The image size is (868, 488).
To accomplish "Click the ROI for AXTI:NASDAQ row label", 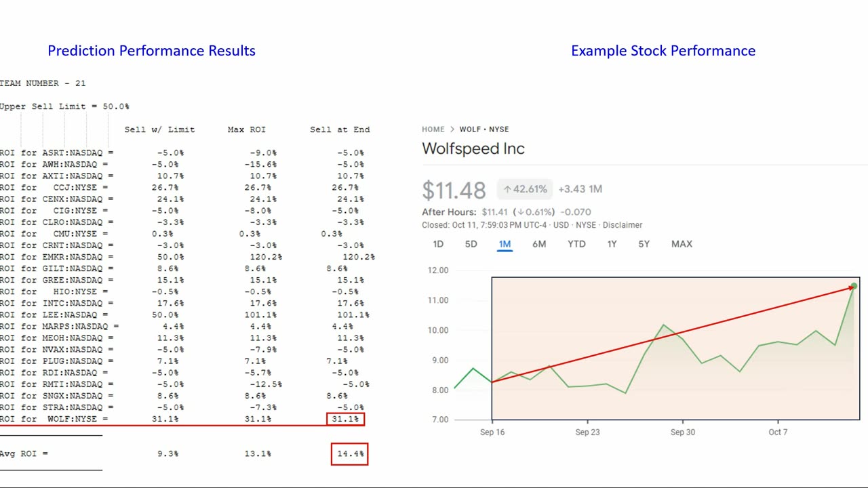I will [x=57, y=176].
